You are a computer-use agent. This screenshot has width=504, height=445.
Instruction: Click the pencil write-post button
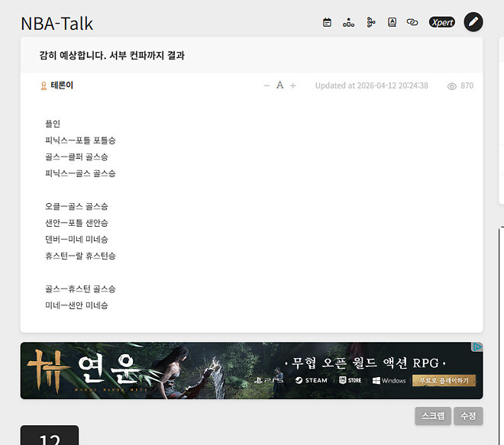coord(473,22)
